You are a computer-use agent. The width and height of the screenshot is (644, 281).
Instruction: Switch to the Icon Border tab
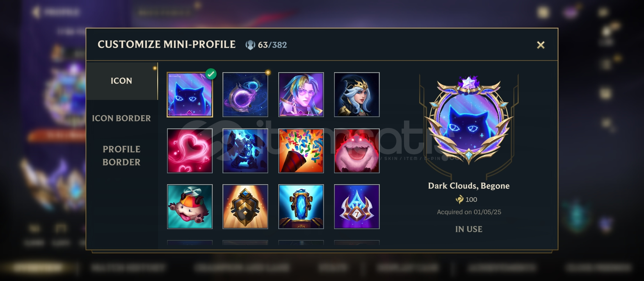pos(121,118)
